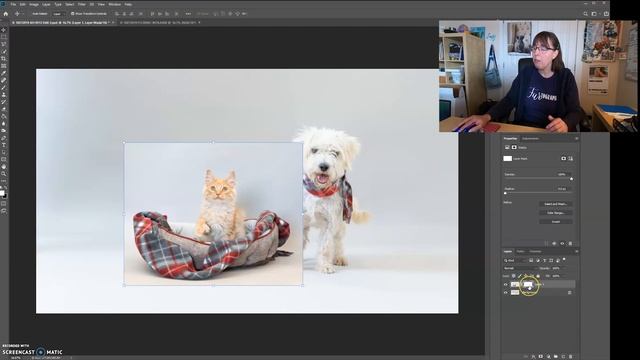The image size is (640, 360).
Task: Toggle Show Transform Controls checkbox
Action: tap(73, 13)
